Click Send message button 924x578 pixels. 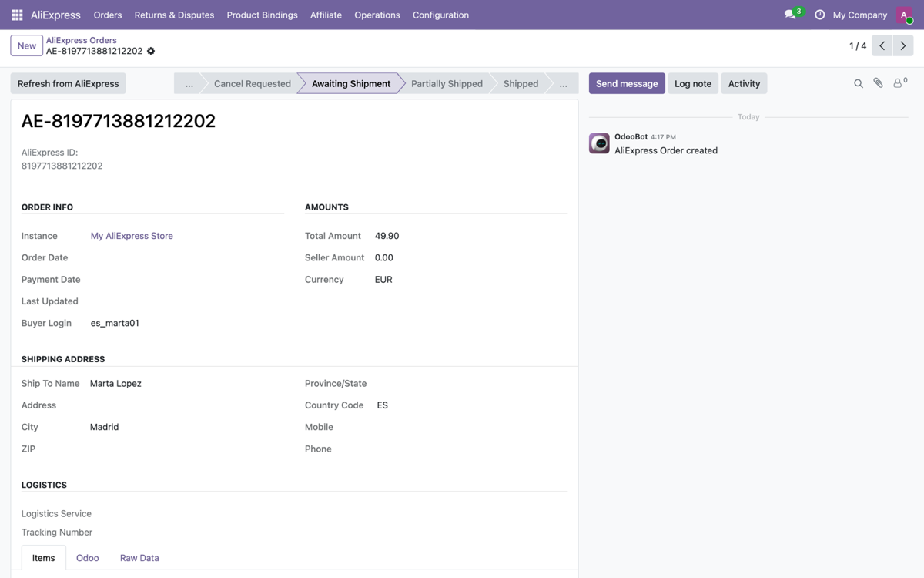tap(627, 83)
